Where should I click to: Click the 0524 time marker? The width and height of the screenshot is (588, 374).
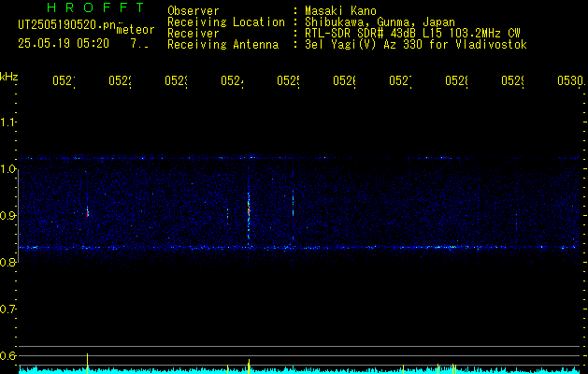point(232,80)
